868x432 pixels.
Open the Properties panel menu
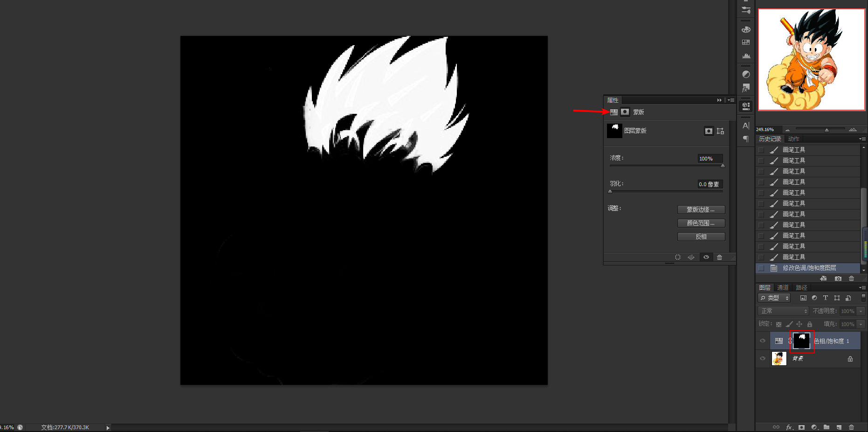point(730,100)
